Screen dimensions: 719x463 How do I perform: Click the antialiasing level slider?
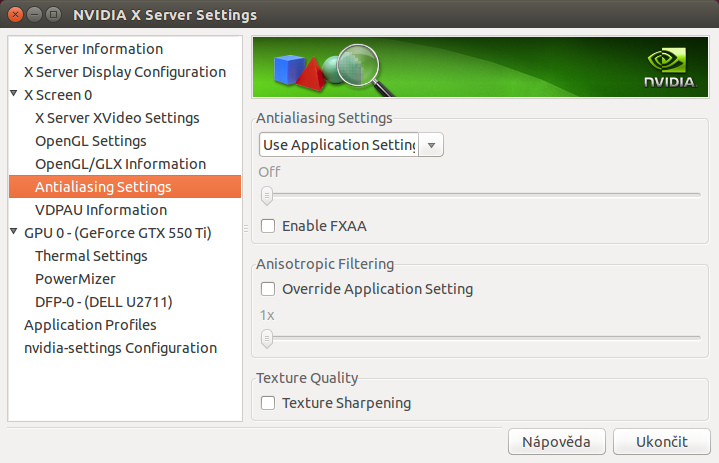480,195
